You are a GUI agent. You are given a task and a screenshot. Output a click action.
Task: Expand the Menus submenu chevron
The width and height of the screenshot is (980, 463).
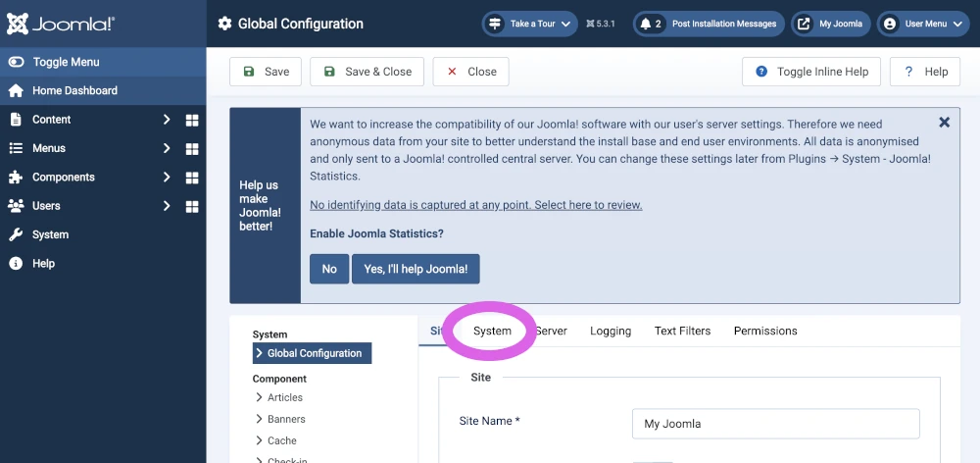pyautogui.click(x=167, y=148)
